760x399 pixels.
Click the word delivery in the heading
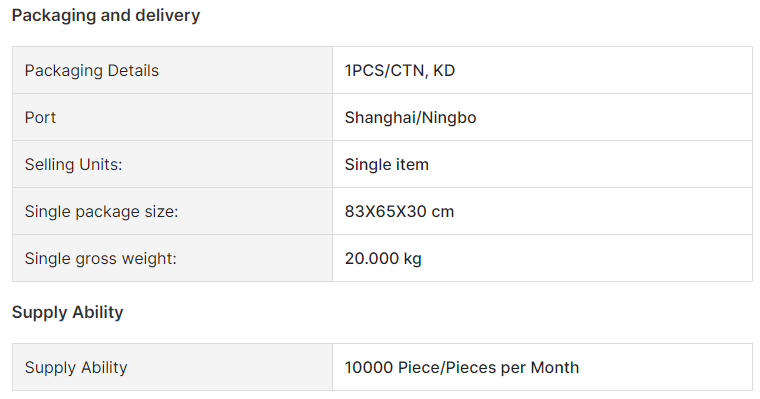click(x=168, y=16)
